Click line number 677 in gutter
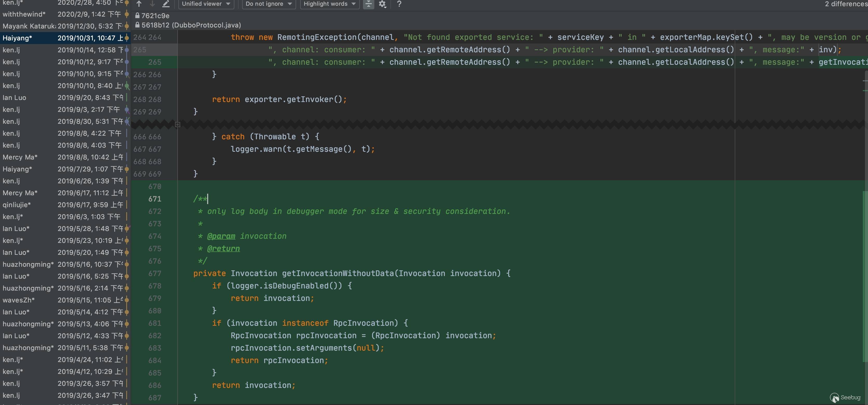Screen dimensions: 868x405 pyautogui.click(x=155, y=273)
